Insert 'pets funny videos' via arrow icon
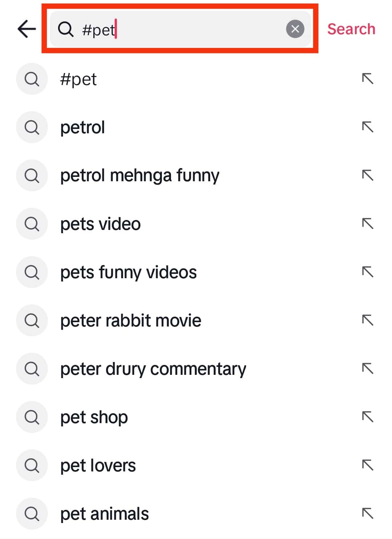 (368, 272)
